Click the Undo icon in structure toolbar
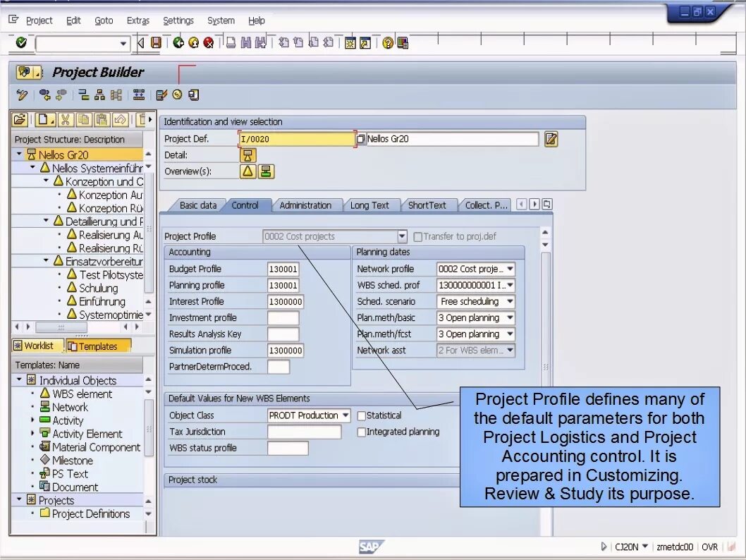 point(120,119)
